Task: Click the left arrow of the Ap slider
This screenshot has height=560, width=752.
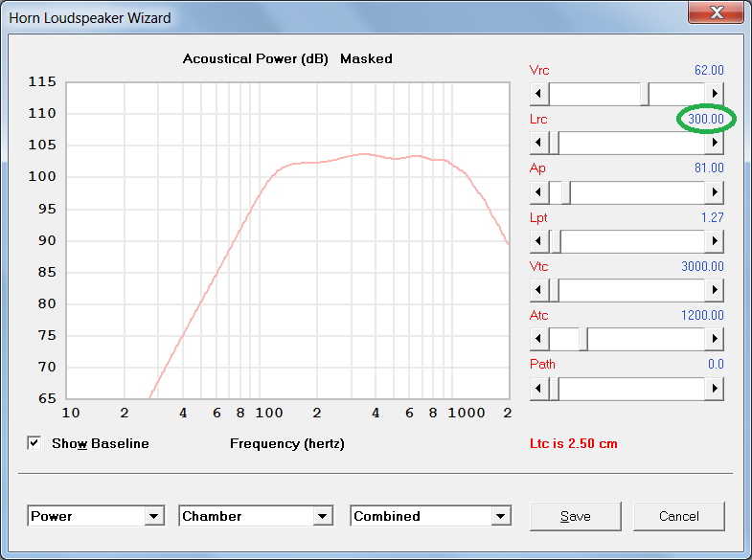Action: [x=539, y=192]
